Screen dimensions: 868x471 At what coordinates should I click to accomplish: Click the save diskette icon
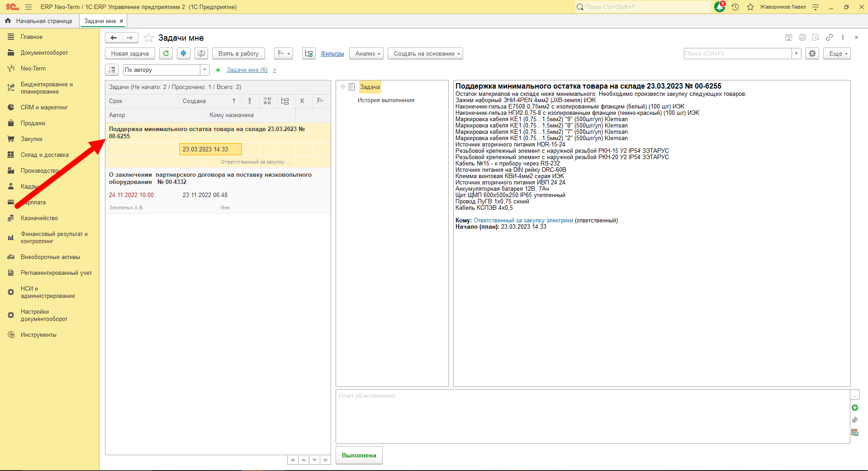788,38
